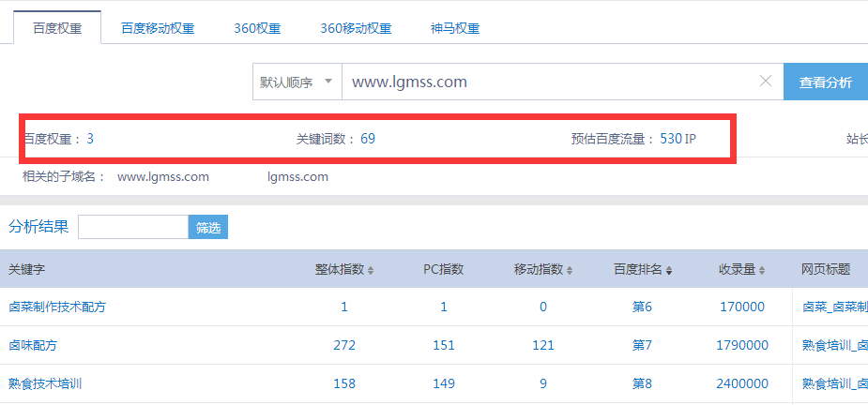This screenshot has height=405, width=868.
Task: Open the 神马权重 tab
Action: tap(455, 28)
